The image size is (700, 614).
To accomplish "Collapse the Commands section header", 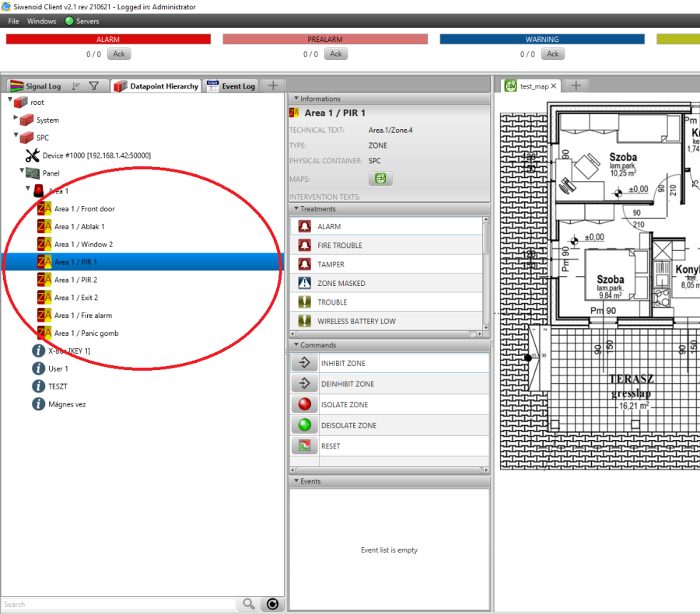I will (295, 345).
